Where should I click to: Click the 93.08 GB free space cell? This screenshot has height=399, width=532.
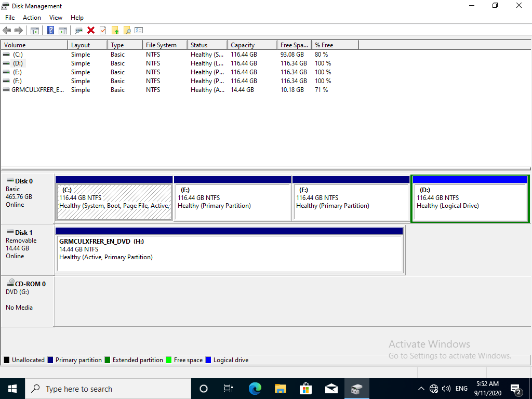pyautogui.click(x=292, y=54)
